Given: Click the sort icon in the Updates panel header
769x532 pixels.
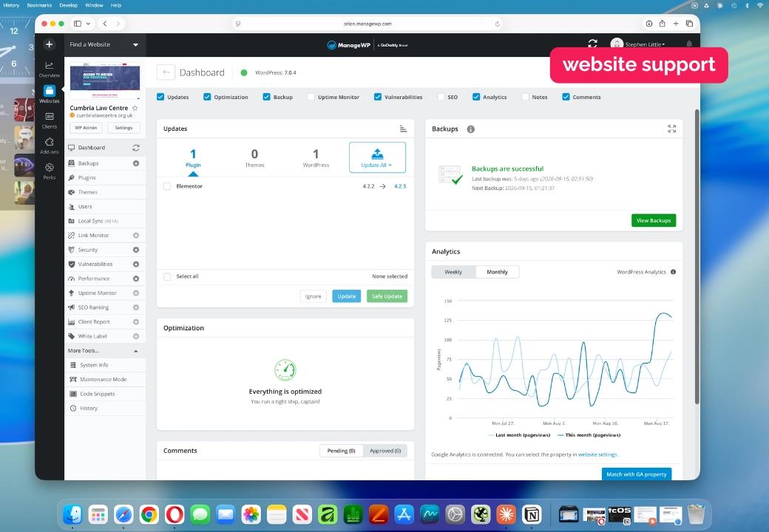Looking at the screenshot, I should [403, 129].
